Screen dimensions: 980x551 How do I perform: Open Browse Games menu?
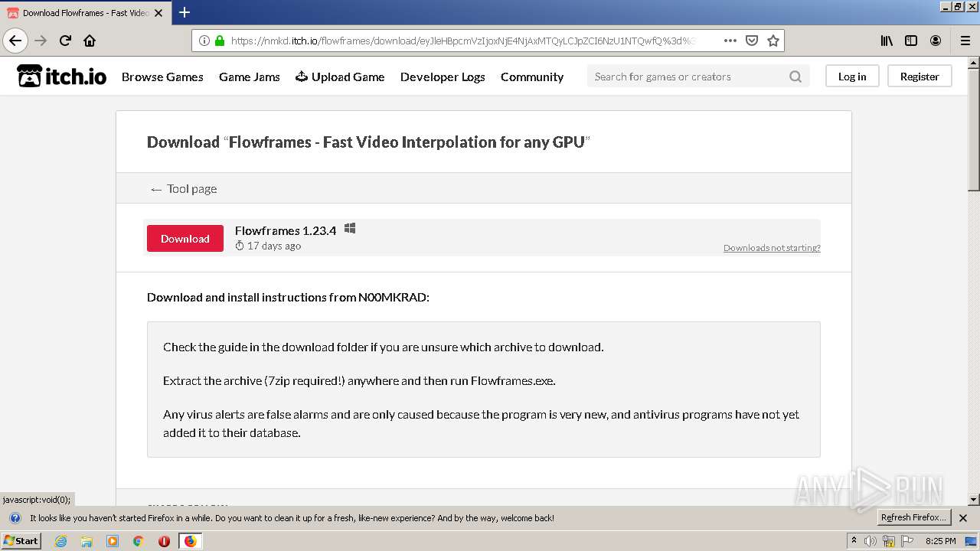click(x=162, y=77)
